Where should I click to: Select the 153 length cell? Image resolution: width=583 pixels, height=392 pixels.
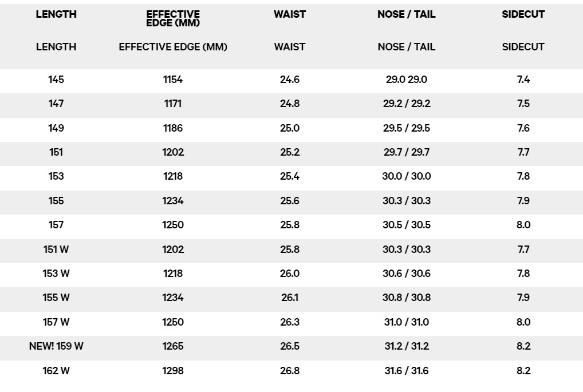click(x=56, y=176)
